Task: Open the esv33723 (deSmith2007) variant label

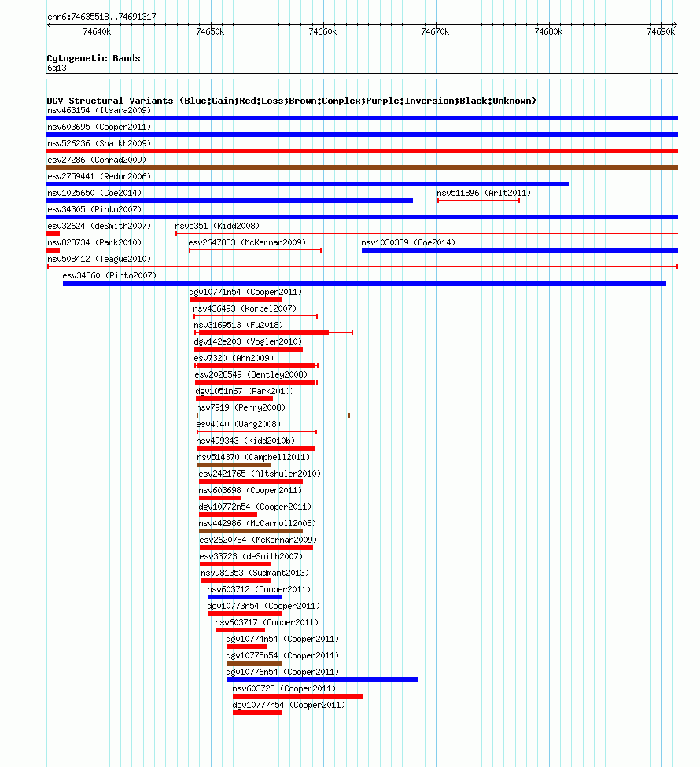Action: pos(251,557)
